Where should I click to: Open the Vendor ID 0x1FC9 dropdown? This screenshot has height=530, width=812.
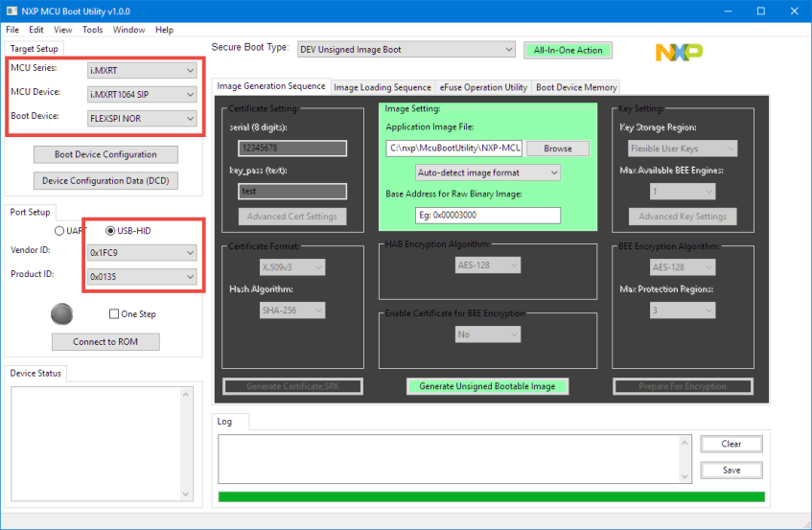pyautogui.click(x=142, y=253)
